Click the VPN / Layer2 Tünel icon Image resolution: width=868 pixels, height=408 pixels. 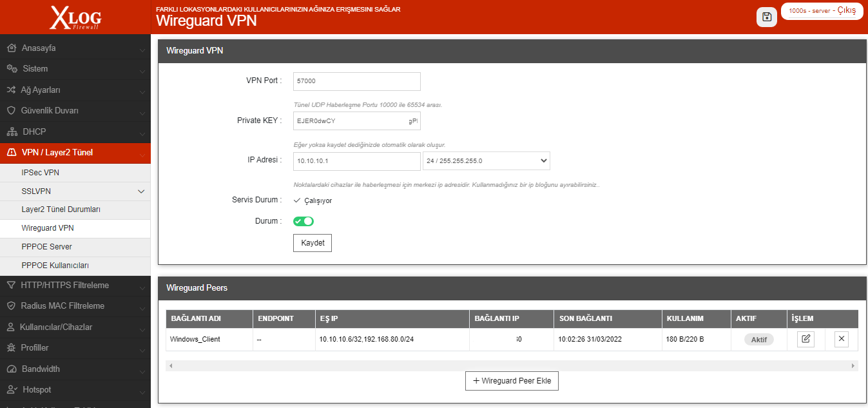(11, 153)
